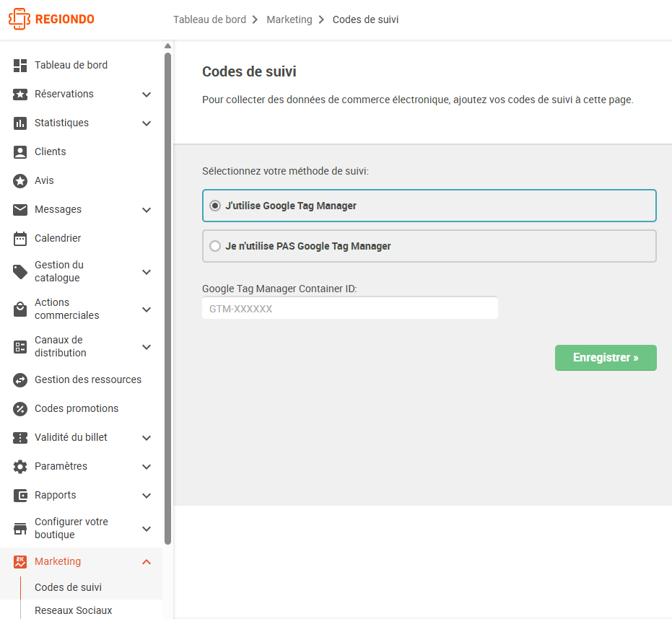Click the Configurer votre boutique storefront icon
Screen dimensions: 672x619
(20, 528)
